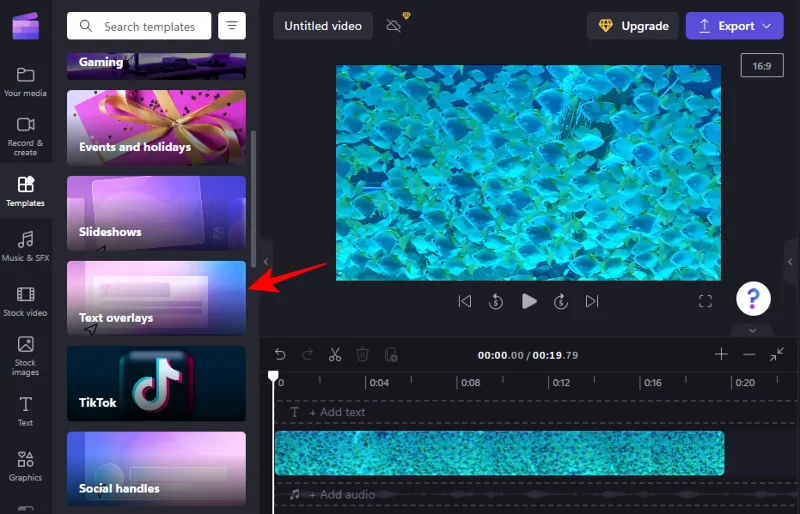Click the Search templates field
Screen dimensions: 800x514
[139, 26]
